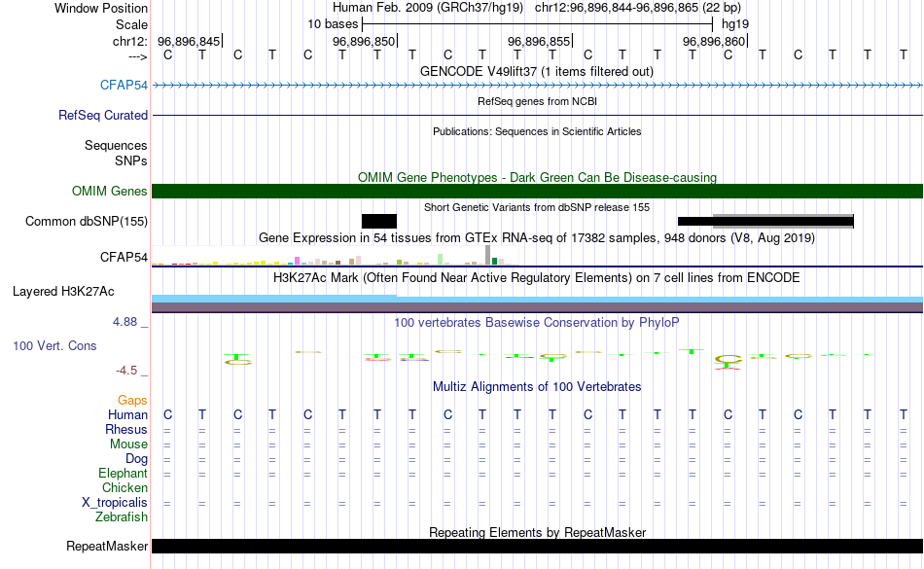The image size is (924, 569).
Task: Click the dark green OMIM Genes bar
Action: [x=537, y=191]
